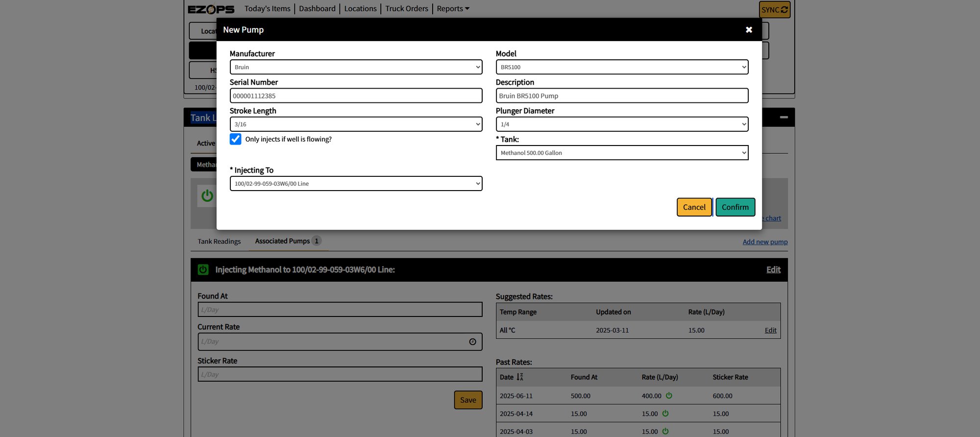Click the Found At column header

pyautogui.click(x=584, y=377)
